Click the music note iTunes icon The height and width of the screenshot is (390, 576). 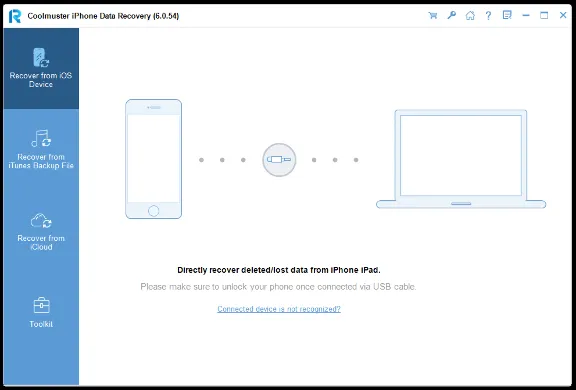point(41,138)
